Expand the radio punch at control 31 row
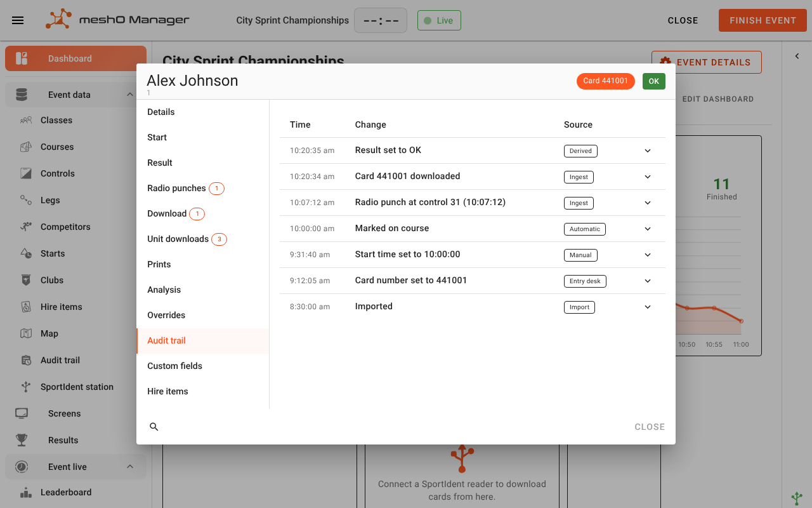This screenshot has width=812, height=508. 648,203
